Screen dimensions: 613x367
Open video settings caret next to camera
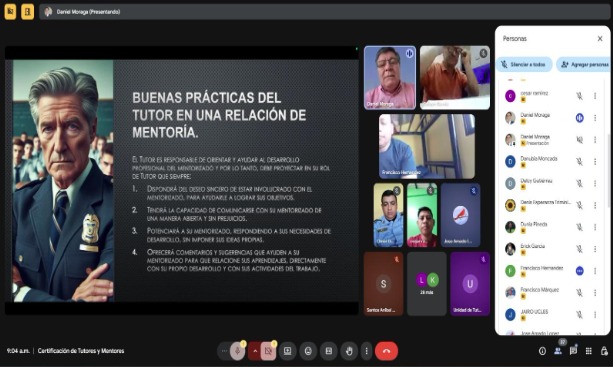tap(255, 351)
